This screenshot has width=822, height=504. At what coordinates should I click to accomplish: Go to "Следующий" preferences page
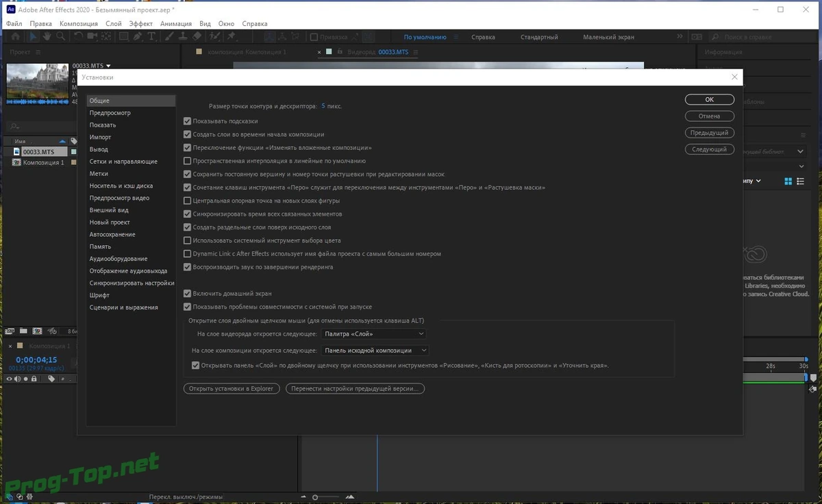710,149
